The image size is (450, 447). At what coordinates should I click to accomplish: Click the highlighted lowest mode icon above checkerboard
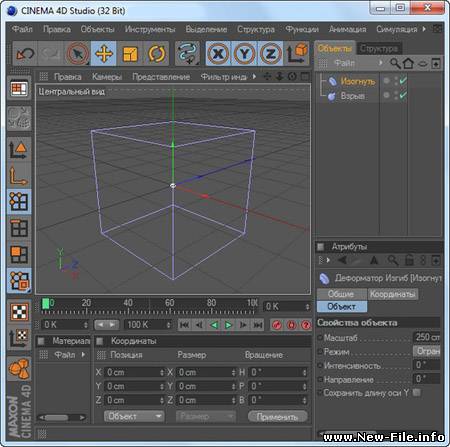point(19,281)
